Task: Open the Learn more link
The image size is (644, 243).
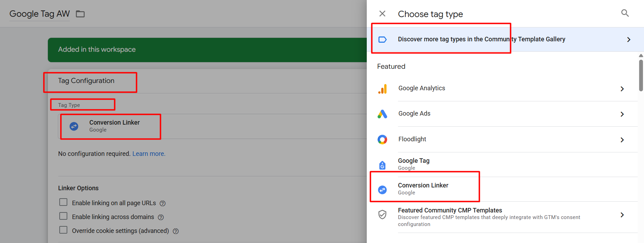Action: pos(149,154)
